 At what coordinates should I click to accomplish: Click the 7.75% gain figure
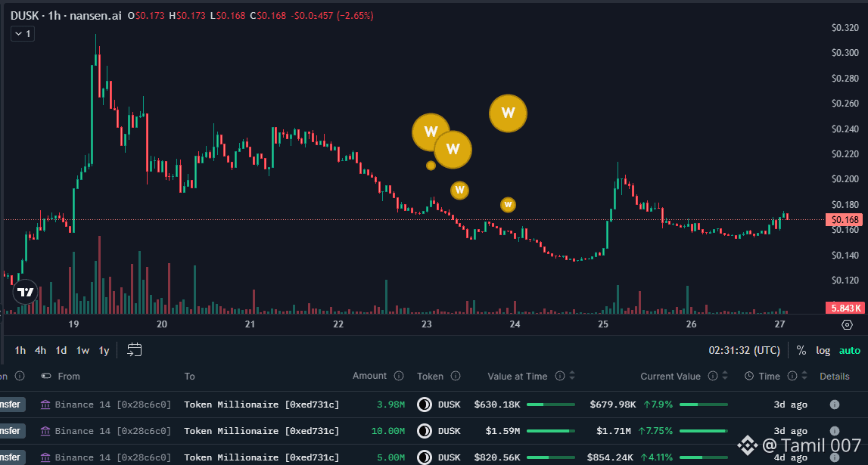pyautogui.click(x=655, y=431)
